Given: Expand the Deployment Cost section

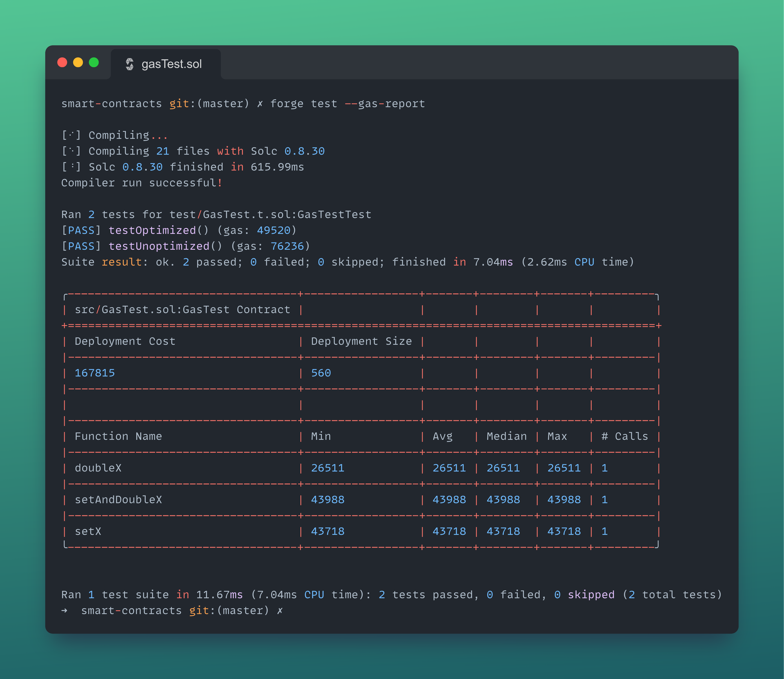Looking at the screenshot, I should (125, 341).
